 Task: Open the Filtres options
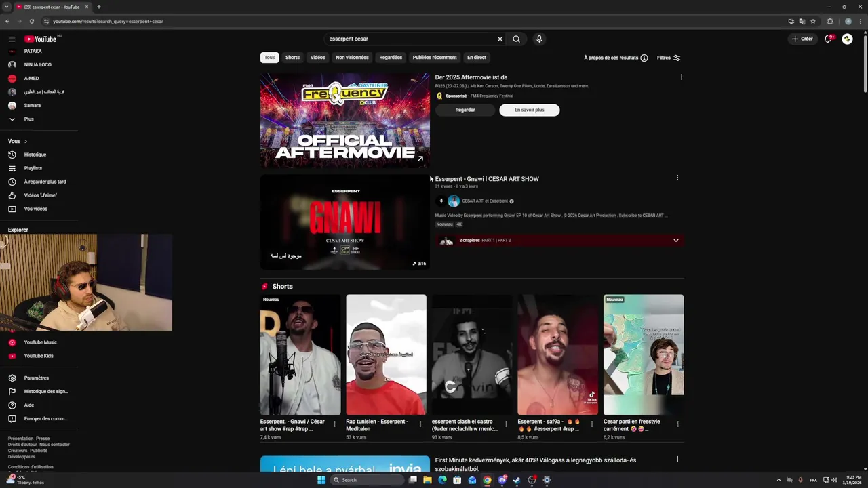point(669,58)
